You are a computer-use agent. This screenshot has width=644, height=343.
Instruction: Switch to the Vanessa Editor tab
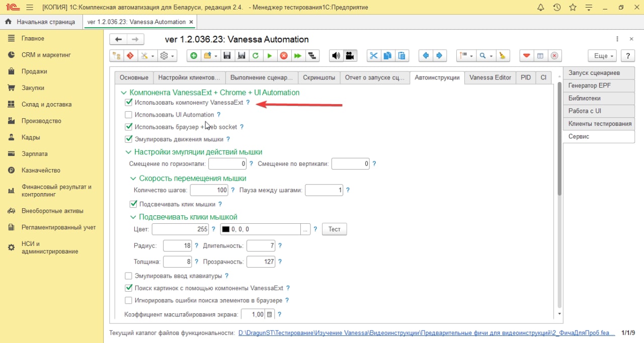click(490, 77)
